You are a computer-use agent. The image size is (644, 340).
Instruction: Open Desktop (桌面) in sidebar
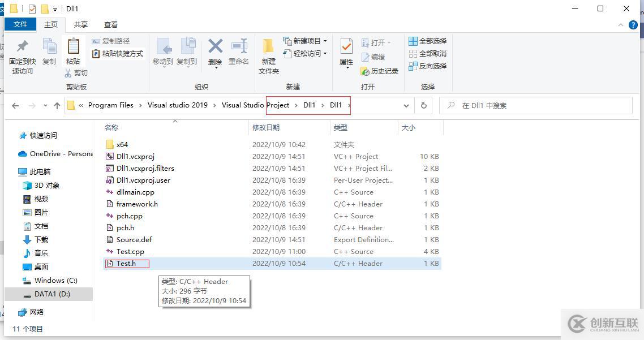click(36, 267)
